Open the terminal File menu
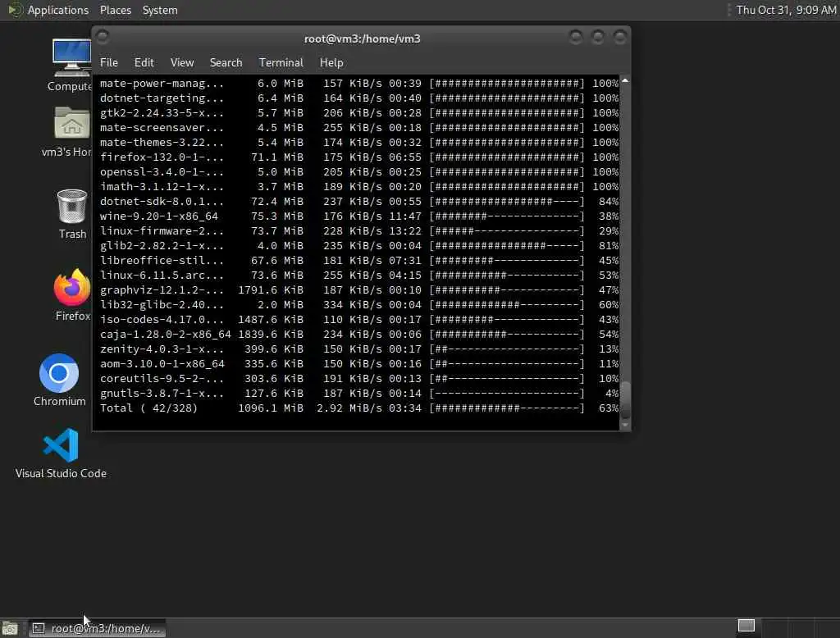The height and width of the screenshot is (638, 840). click(109, 62)
